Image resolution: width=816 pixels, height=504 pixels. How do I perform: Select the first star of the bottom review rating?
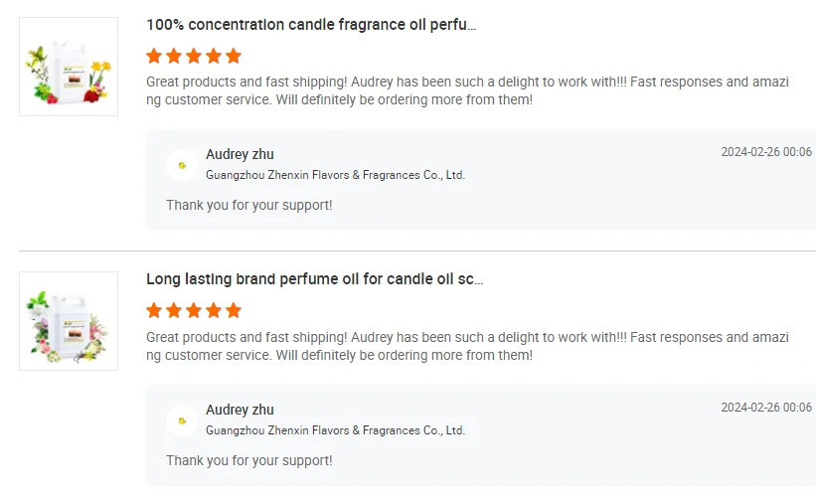154,310
